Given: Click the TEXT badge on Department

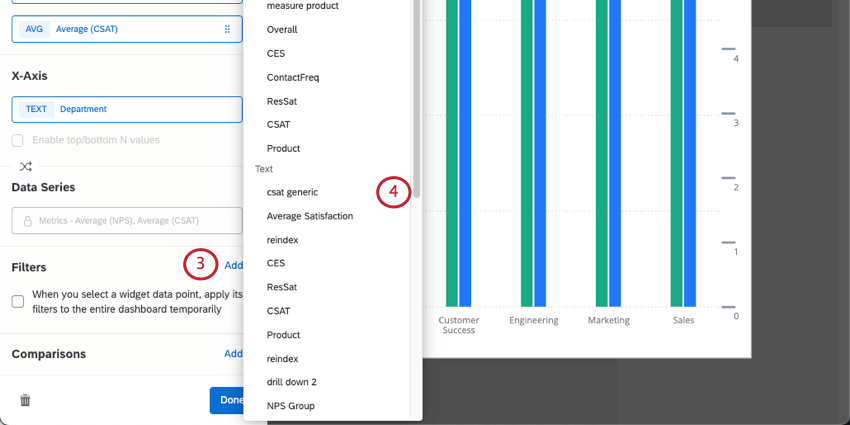Looking at the screenshot, I should click(x=36, y=109).
